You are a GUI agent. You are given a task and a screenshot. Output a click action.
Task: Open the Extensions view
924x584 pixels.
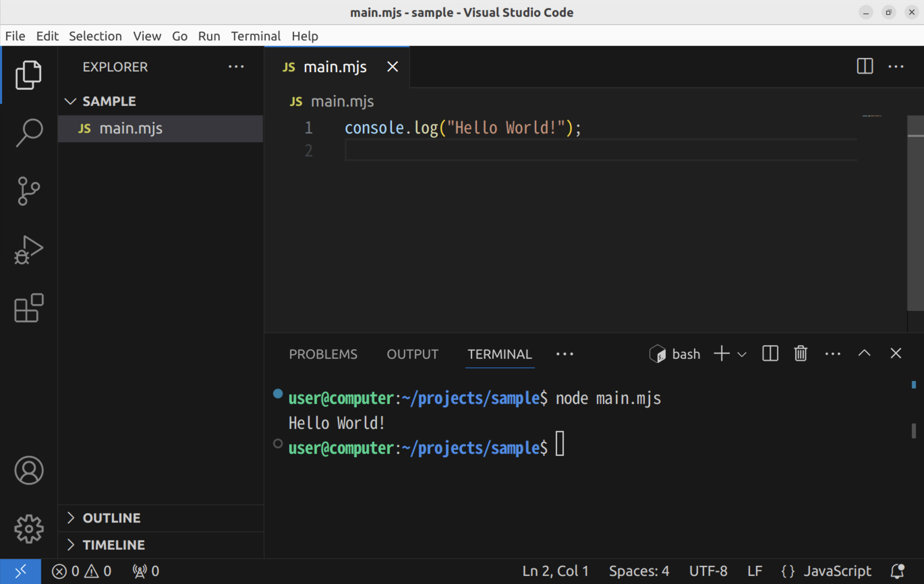click(x=29, y=308)
